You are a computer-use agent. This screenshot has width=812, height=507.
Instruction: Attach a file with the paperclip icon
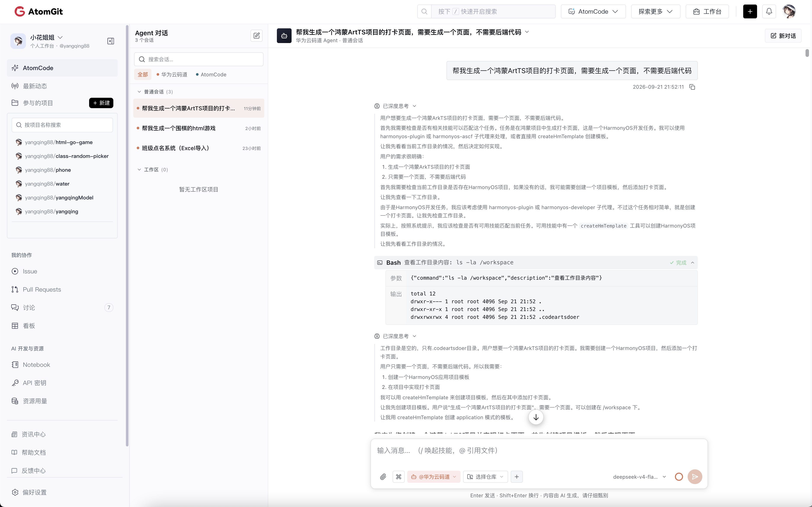[383, 477]
